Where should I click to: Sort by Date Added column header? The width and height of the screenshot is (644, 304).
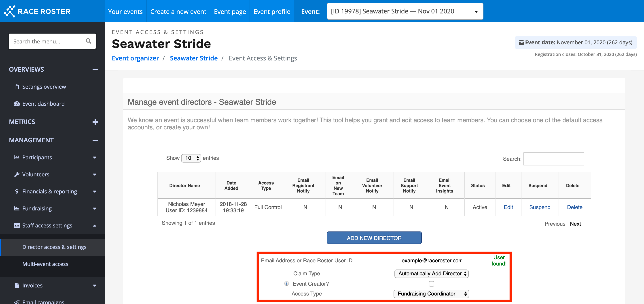tap(233, 185)
